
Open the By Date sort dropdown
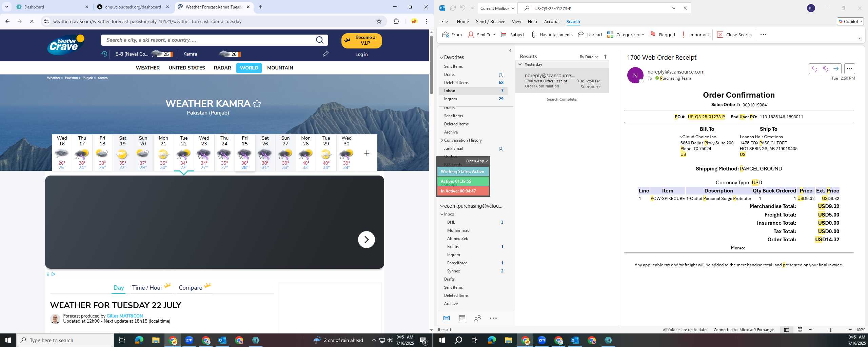point(589,57)
